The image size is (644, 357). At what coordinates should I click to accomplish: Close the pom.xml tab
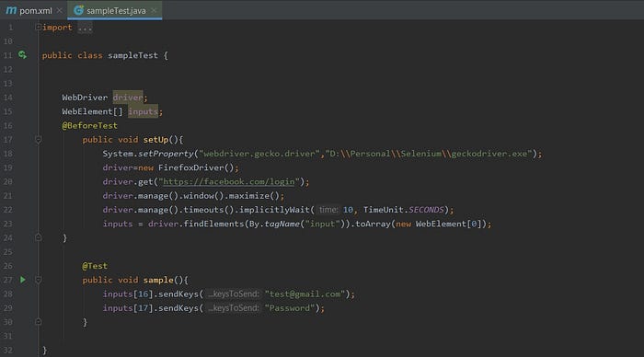(60, 11)
